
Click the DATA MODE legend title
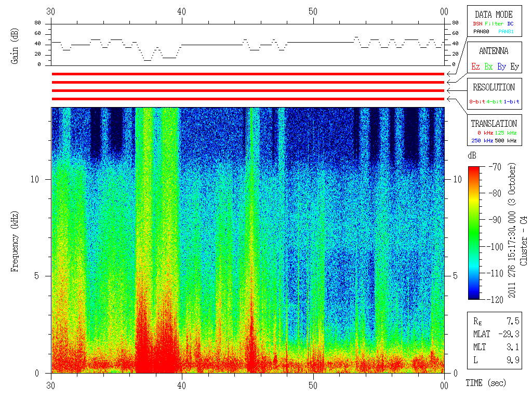(x=494, y=15)
